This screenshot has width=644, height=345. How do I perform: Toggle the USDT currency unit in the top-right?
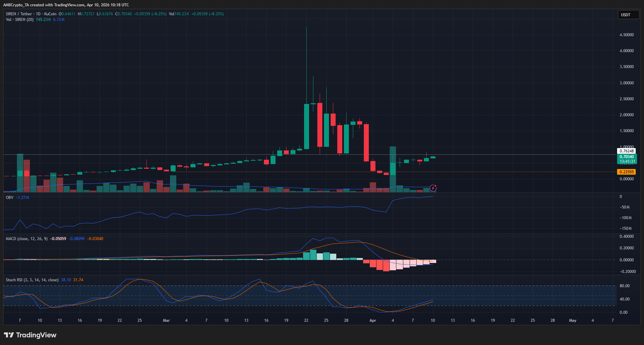coord(628,15)
